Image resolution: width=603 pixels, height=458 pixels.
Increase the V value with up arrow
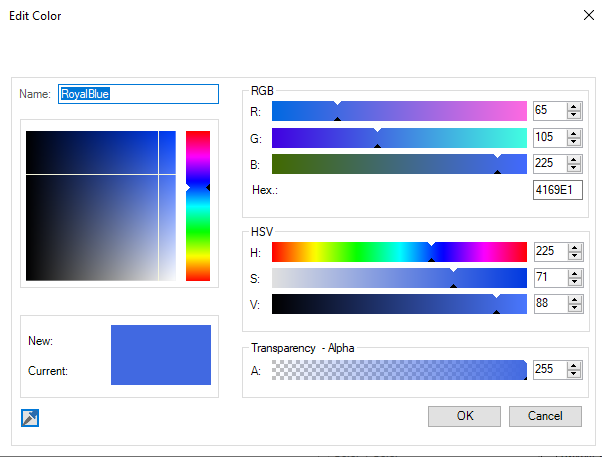(x=575, y=300)
